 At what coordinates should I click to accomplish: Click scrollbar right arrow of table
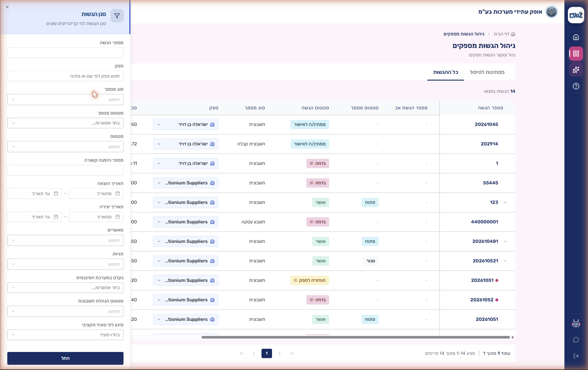(513, 337)
